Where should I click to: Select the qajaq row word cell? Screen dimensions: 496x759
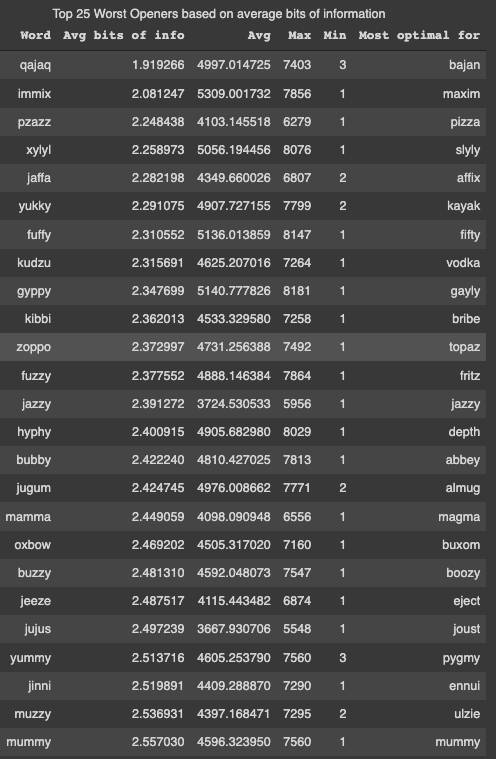coord(35,65)
